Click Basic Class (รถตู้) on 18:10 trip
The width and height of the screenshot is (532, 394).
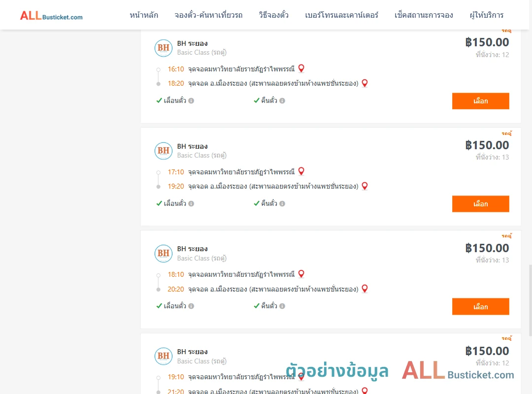pos(201,258)
